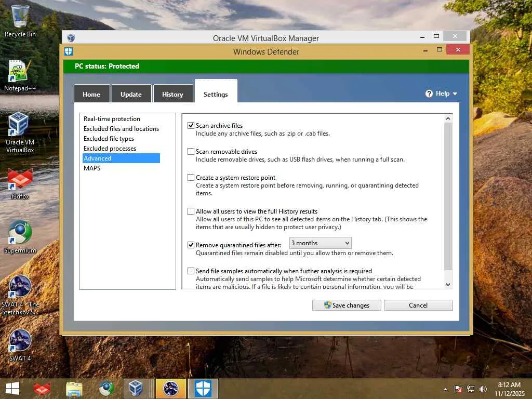Switch to Windows Defender taskbar button

click(203, 389)
